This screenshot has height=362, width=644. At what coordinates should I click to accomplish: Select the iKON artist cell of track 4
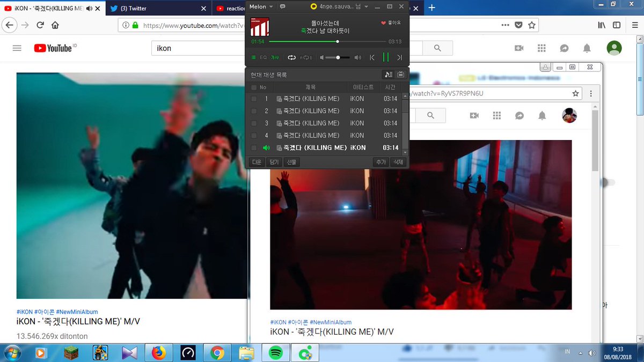tap(357, 136)
